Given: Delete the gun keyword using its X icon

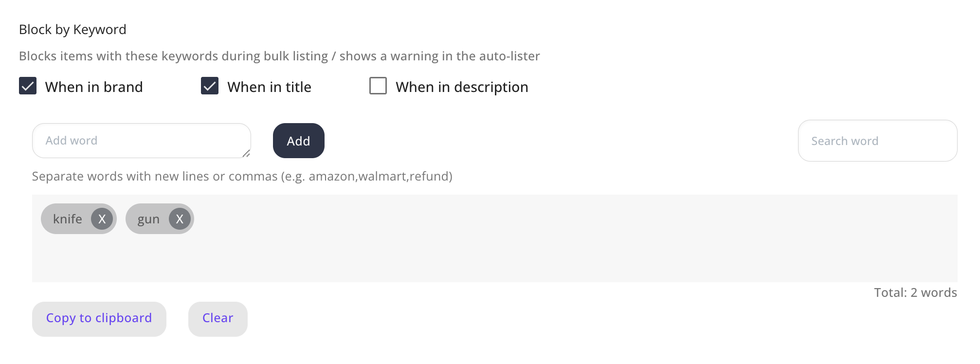Looking at the screenshot, I should click(x=180, y=219).
